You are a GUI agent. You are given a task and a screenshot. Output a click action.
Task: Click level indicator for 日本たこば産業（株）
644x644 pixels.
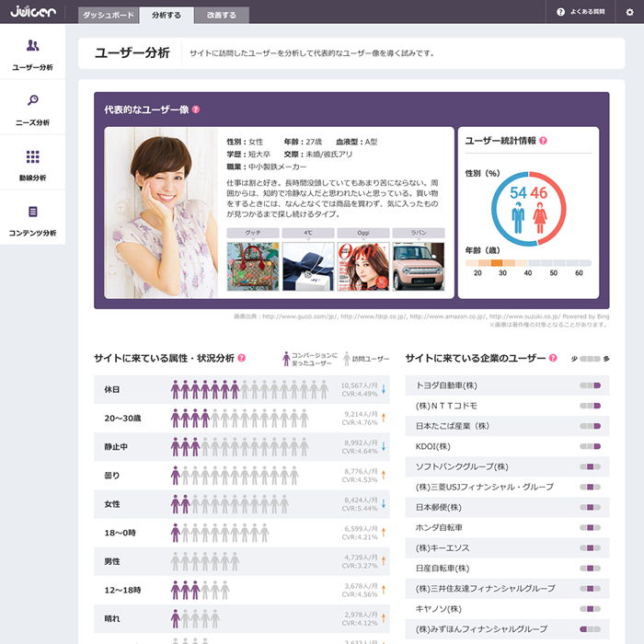[591, 426]
